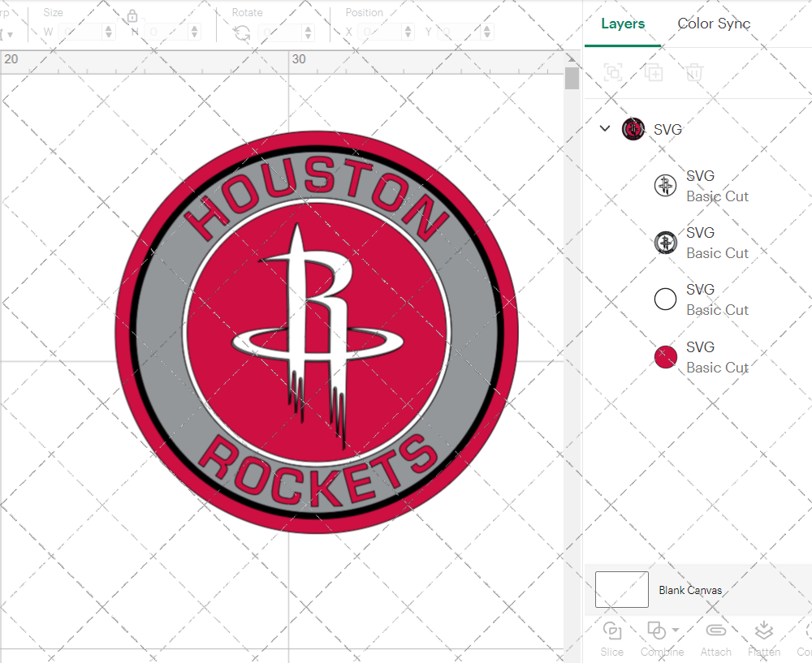This screenshot has width=812, height=663.
Task: Click the Blank Canvas thumbnail
Action: 621,589
